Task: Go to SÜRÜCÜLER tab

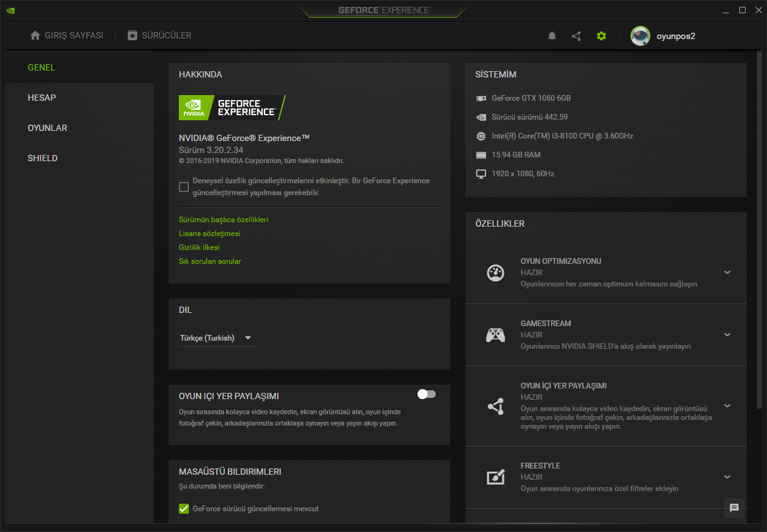Action: (159, 36)
